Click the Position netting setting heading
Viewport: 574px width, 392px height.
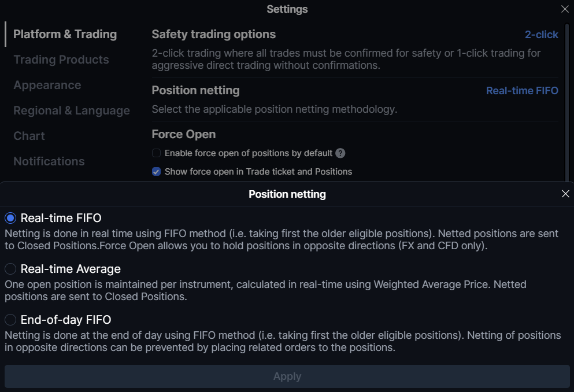[195, 90]
